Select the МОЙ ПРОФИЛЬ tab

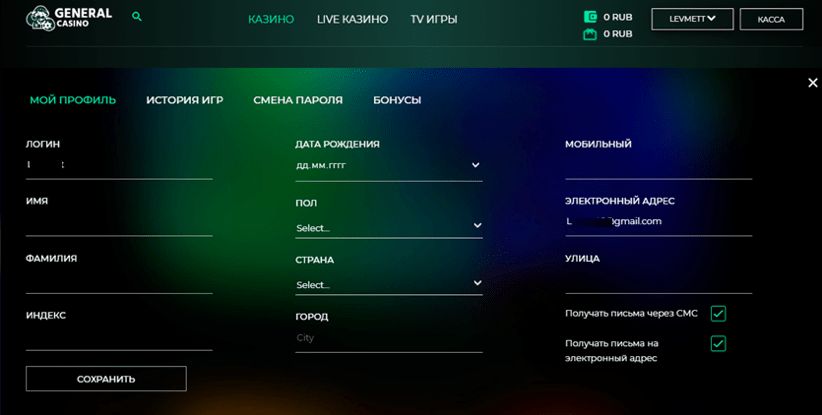73,100
